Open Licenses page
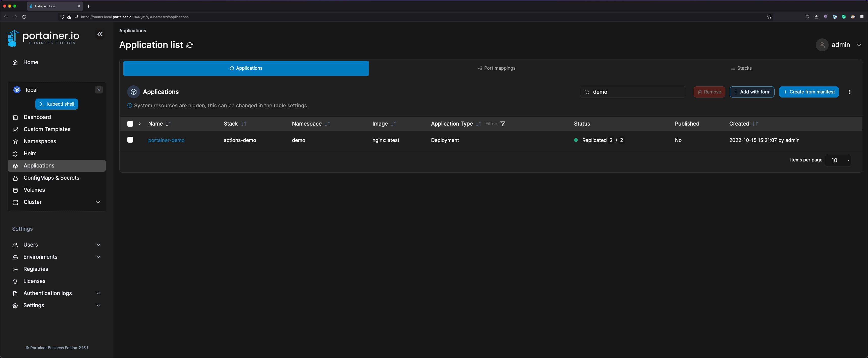This screenshot has width=868, height=358. [34, 281]
